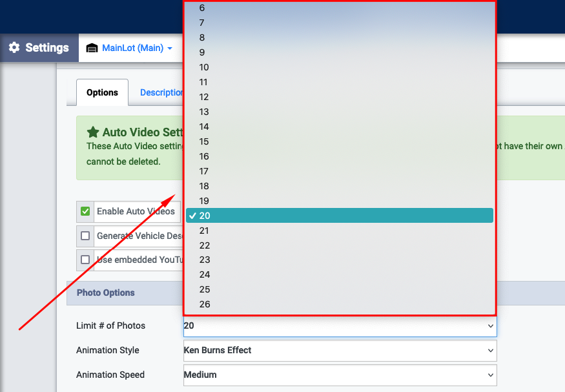This screenshot has height=392, width=565.
Task: Click the MainLot garage building icon
Action: click(92, 48)
